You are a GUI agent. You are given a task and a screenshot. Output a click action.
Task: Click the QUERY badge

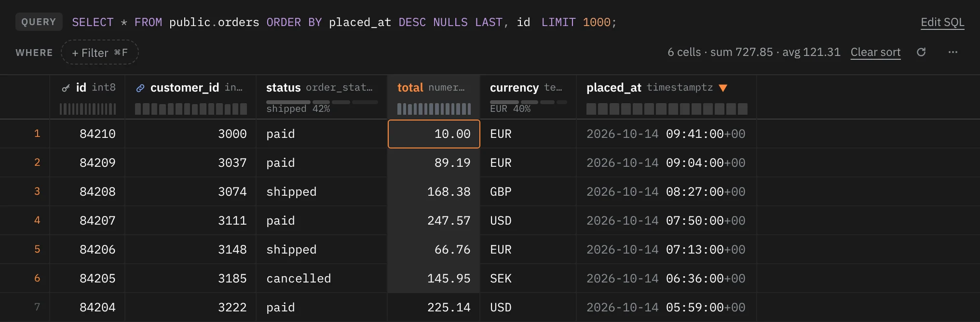[39, 22]
